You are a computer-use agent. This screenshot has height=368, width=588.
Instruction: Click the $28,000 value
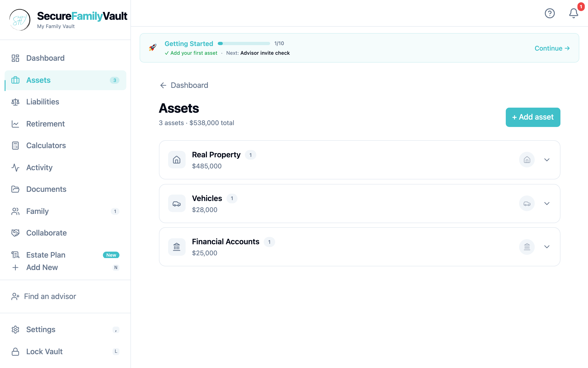[x=205, y=210]
